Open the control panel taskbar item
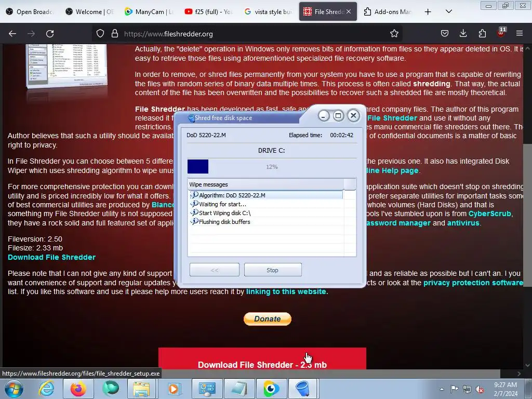 coord(207,389)
